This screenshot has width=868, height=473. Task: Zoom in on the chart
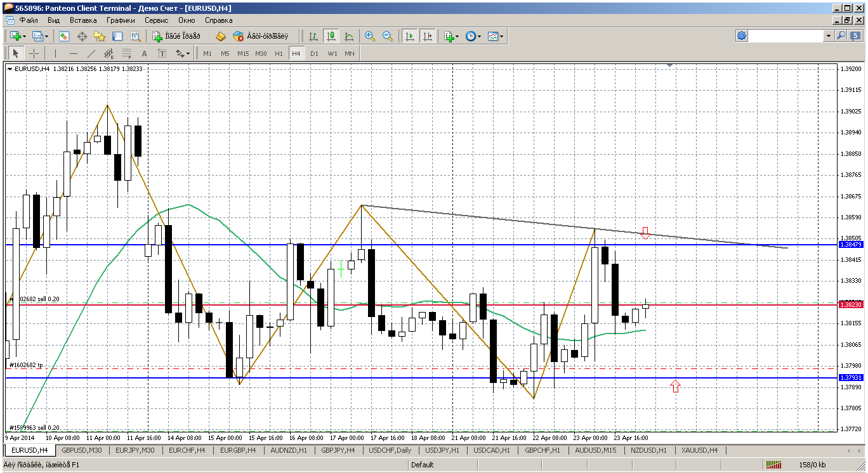(x=370, y=37)
